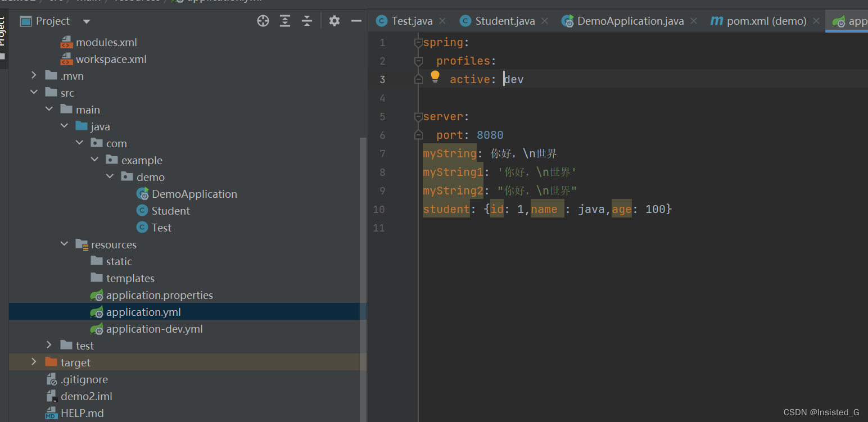Collapse the demo package
Image resolution: width=868 pixels, height=422 pixels.
tap(110, 177)
